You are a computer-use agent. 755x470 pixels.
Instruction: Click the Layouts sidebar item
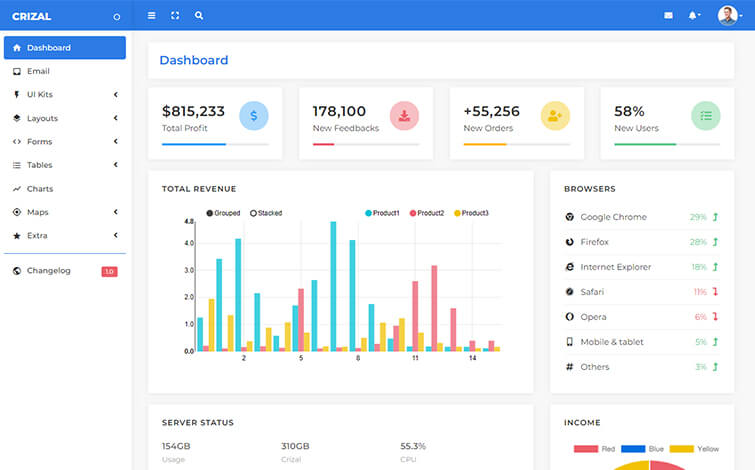[x=65, y=118]
